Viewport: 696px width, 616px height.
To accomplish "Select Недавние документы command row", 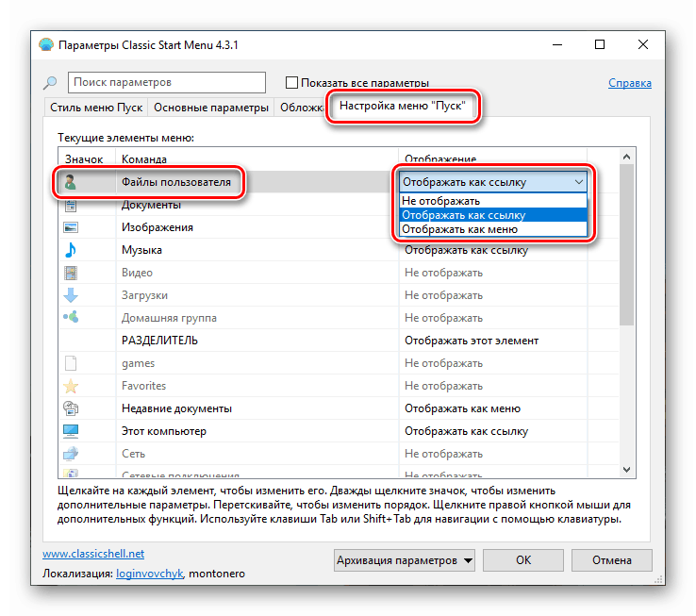I will coord(176,408).
